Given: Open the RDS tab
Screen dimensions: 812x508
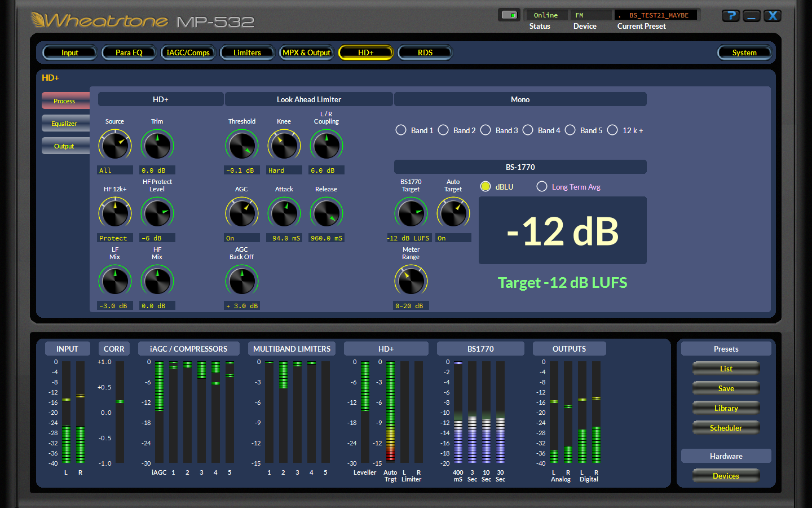Looking at the screenshot, I should [425, 52].
